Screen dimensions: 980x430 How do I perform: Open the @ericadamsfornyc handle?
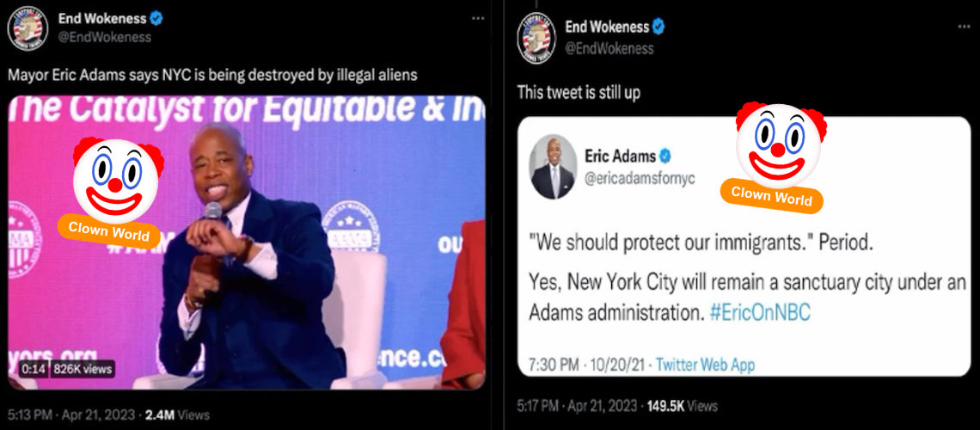[640, 178]
